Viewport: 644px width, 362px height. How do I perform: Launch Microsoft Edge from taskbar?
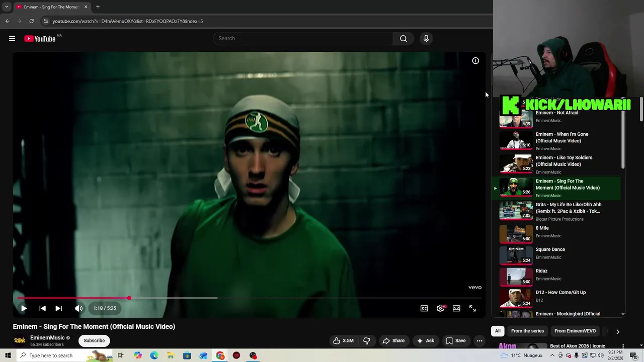[154, 355]
